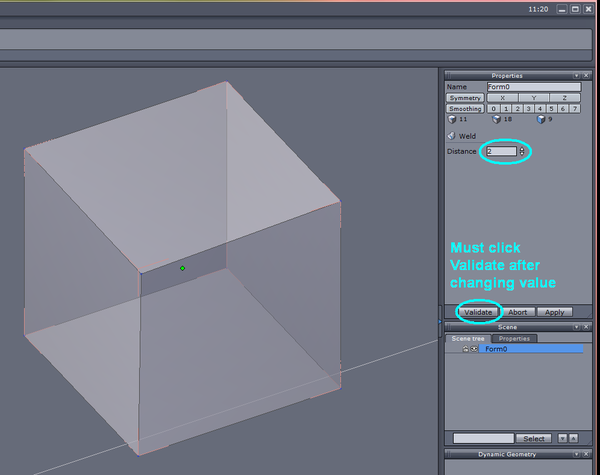The height and width of the screenshot is (475, 600).
Task: Toggle Y axis symmetry
Action: [x=534, y=98]
